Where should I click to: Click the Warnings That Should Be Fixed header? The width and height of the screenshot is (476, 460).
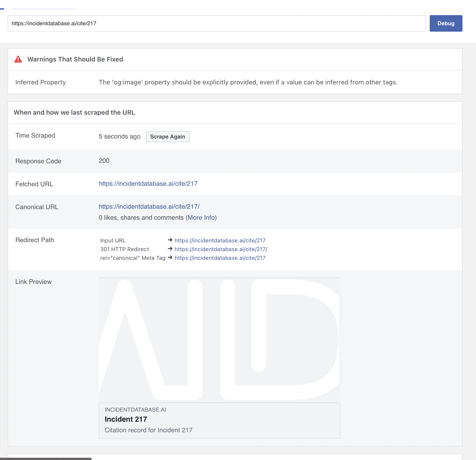tap(75, 59)
